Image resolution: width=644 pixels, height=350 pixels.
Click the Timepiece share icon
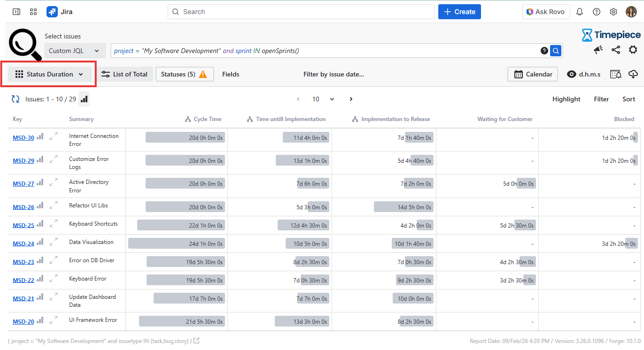tap(616, 50)
